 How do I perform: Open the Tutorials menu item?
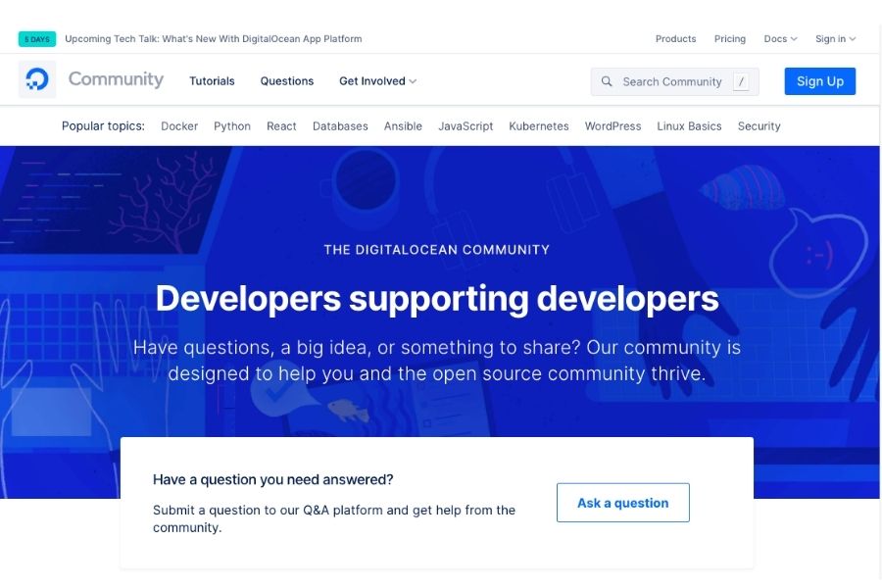click(212, 81)
